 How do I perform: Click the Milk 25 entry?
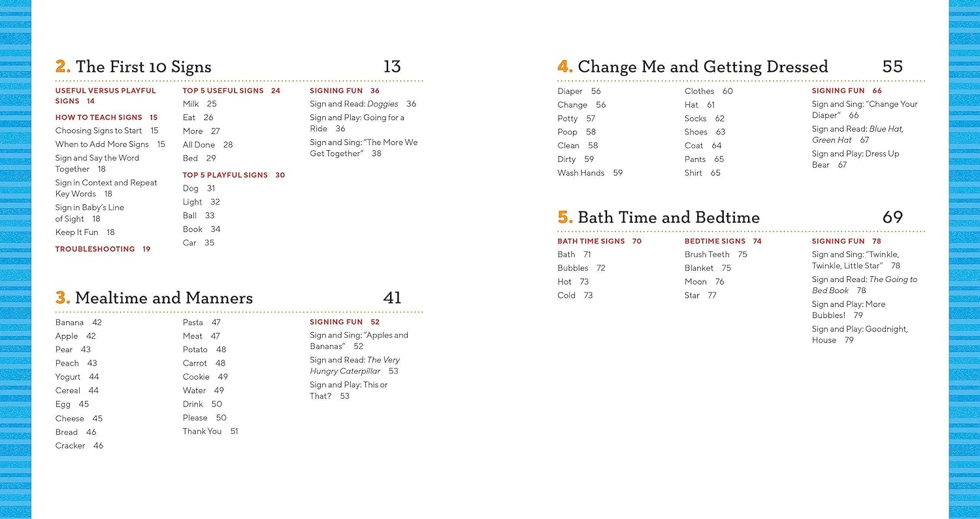click(x=199, y=104)
